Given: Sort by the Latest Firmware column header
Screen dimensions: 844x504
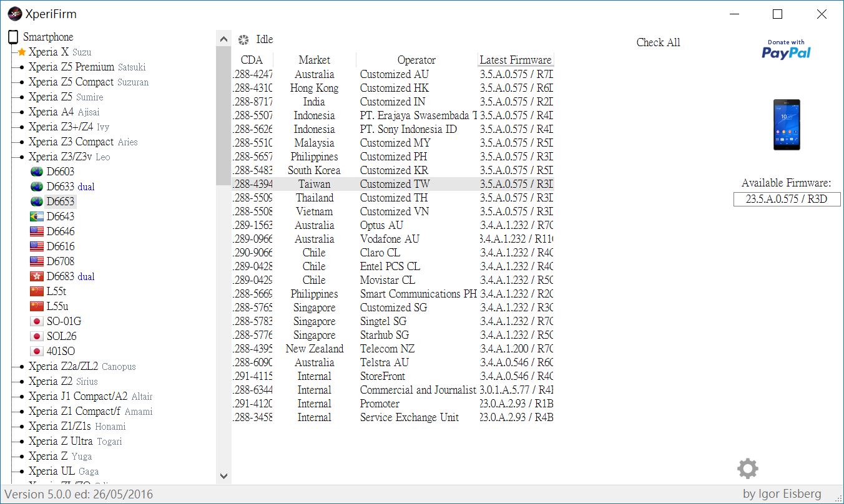Looking at the screenshot, I should coord(516,60).
